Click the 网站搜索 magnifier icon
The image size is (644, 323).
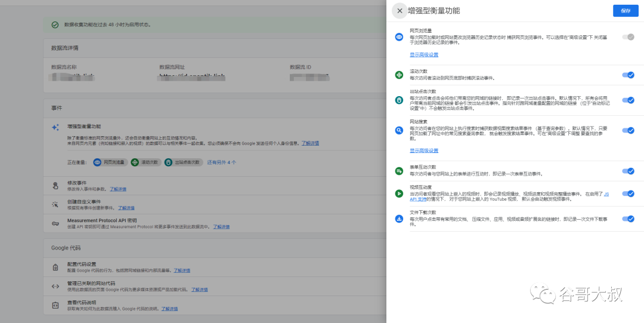coord(399,130)
